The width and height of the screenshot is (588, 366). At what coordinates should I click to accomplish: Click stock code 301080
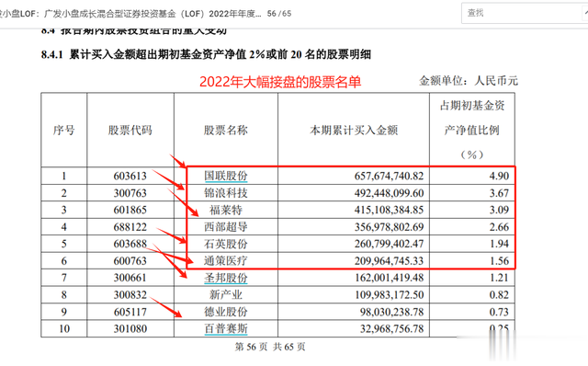130,329
